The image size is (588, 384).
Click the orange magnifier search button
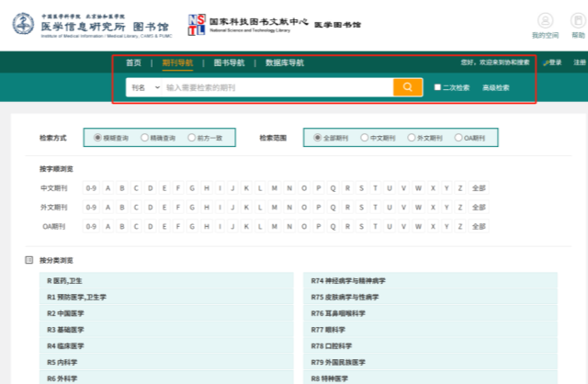[407, 87]
